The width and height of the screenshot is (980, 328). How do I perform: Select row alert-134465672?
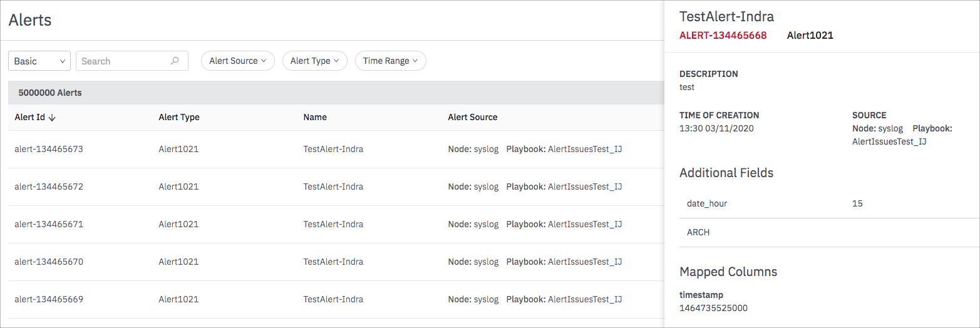49,187
